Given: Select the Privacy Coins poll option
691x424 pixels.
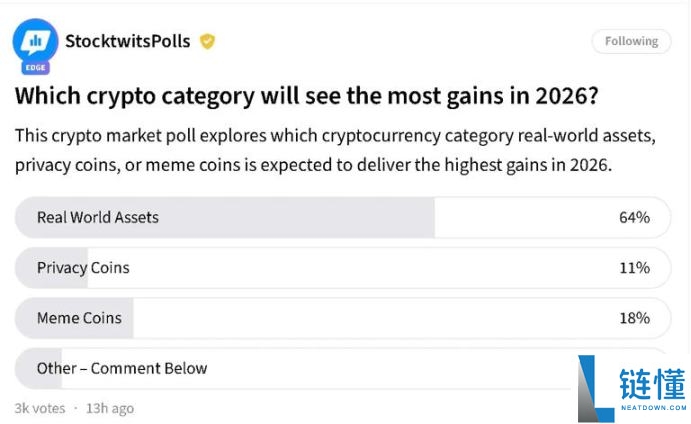Looking at the screenshot, I should pos(343,268).
